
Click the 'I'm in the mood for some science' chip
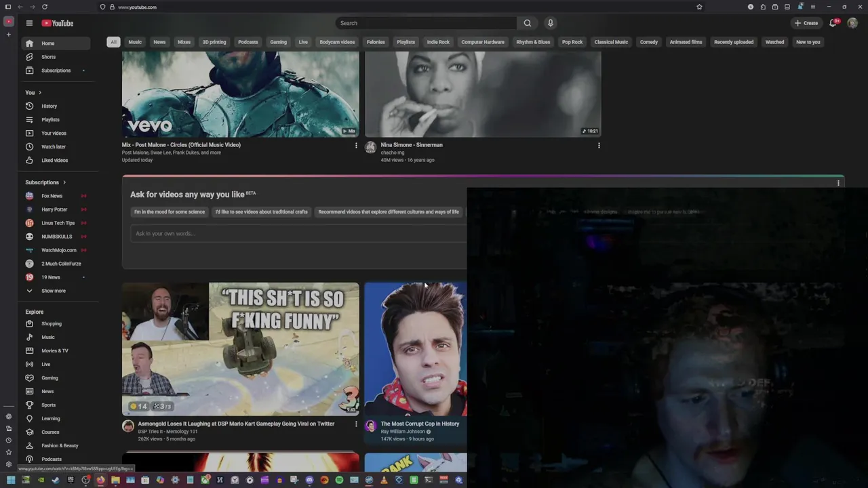[170, 212]
